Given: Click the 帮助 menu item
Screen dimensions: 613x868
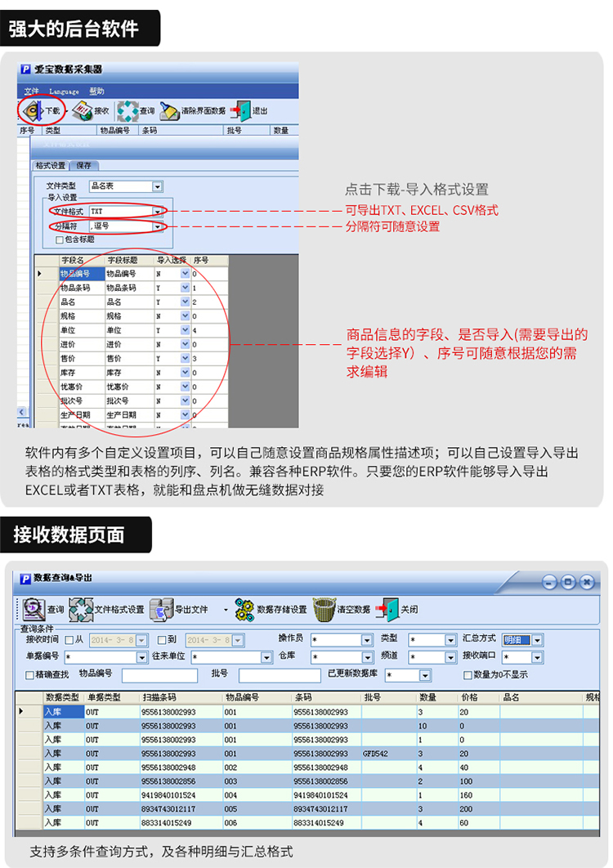Looking at the screenshot, I should (97, 92).
